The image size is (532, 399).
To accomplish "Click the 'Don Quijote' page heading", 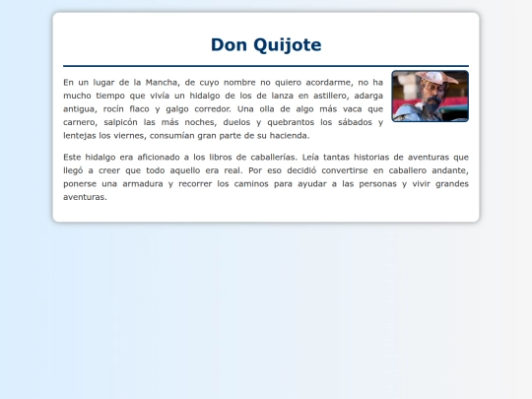I will [x=266, y=44].
